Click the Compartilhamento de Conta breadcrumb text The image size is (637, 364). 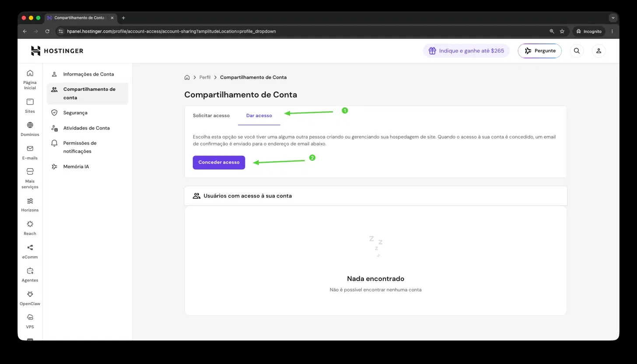(x=253, y=77)
